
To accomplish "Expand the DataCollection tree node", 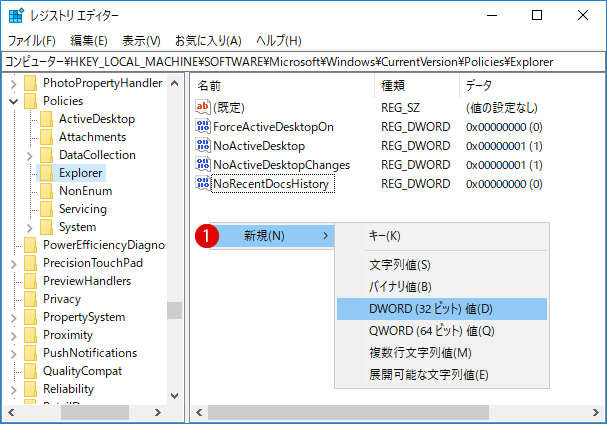I will [x=30, y=156].
